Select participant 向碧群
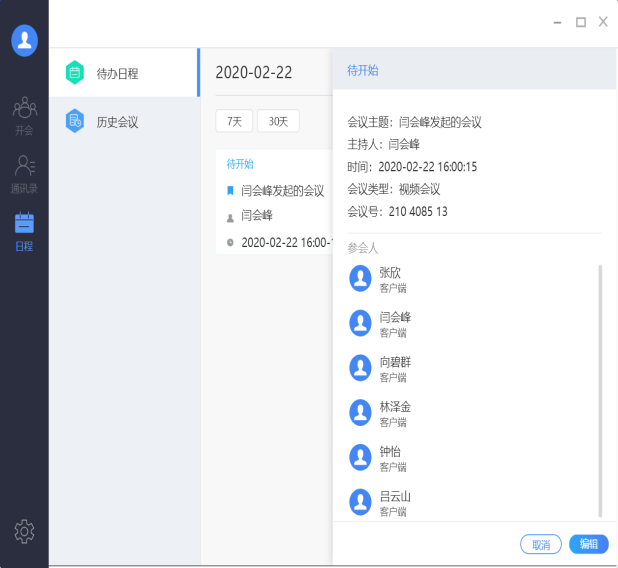Screen dimensions: 618x568 (x=395, y=362)
